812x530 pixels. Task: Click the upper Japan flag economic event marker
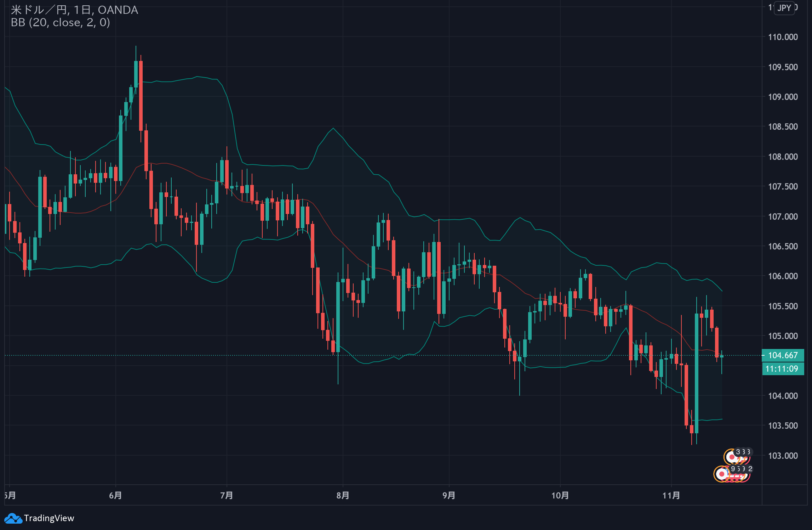click(x=731, y=457)
